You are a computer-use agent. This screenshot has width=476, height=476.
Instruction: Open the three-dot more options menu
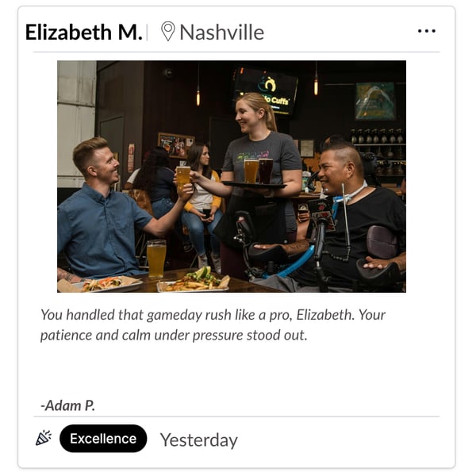click(427, 31)
